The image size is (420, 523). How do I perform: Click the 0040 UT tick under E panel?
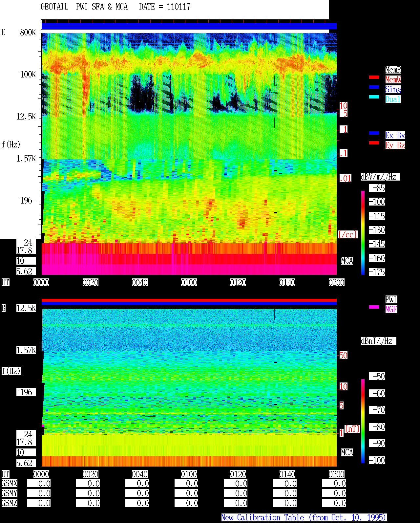140,282
